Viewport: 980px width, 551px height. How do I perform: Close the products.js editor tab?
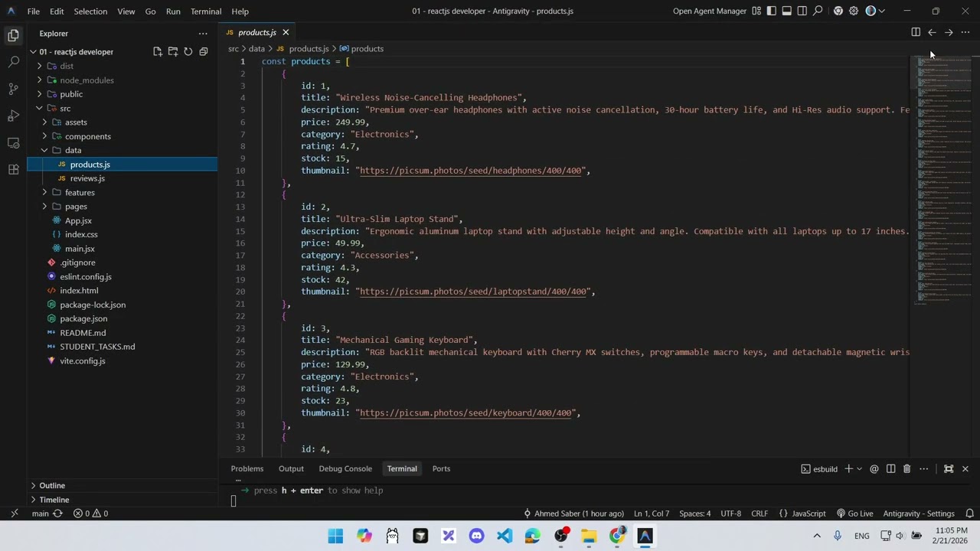286,32
